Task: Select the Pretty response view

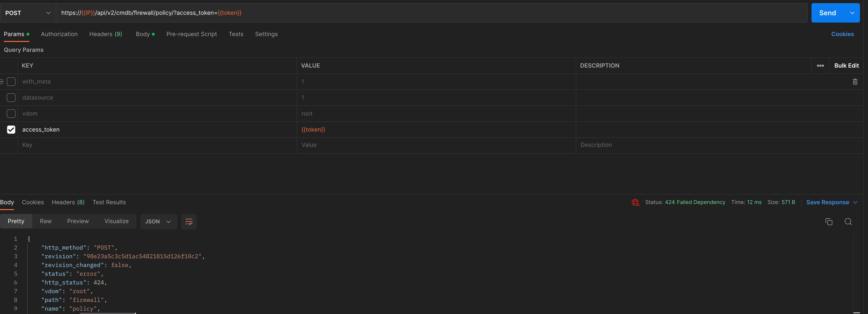Action: 16,221
